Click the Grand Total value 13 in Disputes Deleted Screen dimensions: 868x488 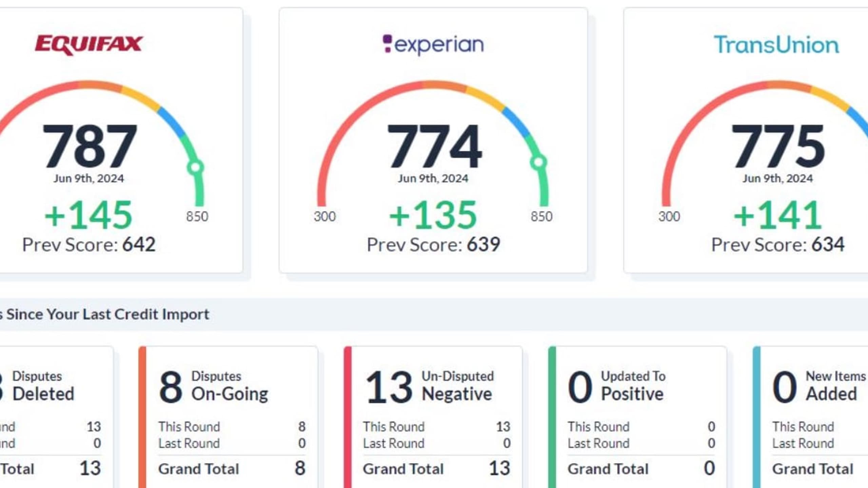(x=90, y=468)
